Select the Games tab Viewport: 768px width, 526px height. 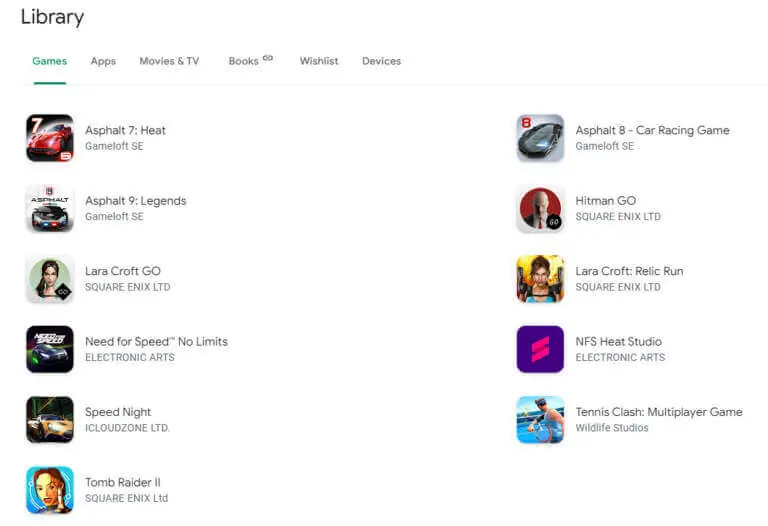pyautogui.click(x=49, y=61)
